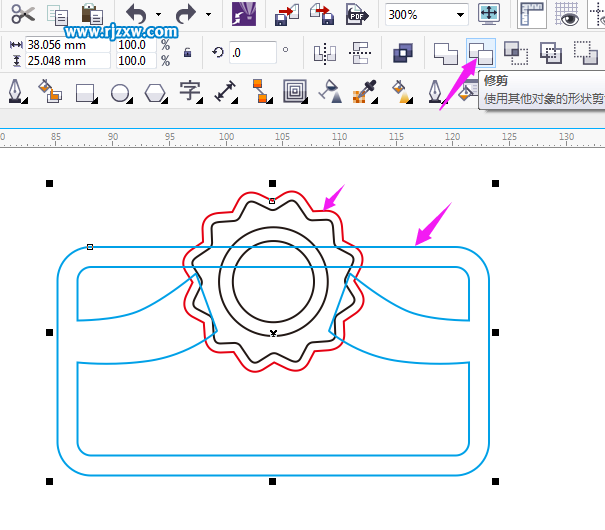The height and width of the screenshot is (530, 605).
Task: Redo the last undone action
Action: coord(186,14)
